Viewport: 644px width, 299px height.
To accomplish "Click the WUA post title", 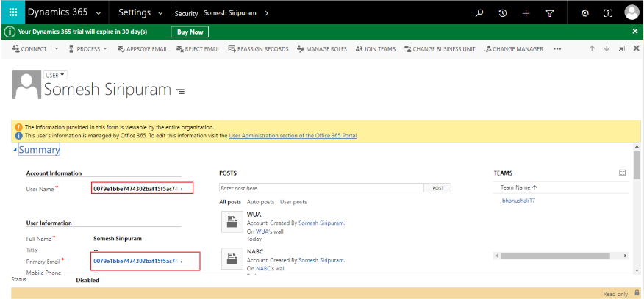I will [x=254, y=215].
